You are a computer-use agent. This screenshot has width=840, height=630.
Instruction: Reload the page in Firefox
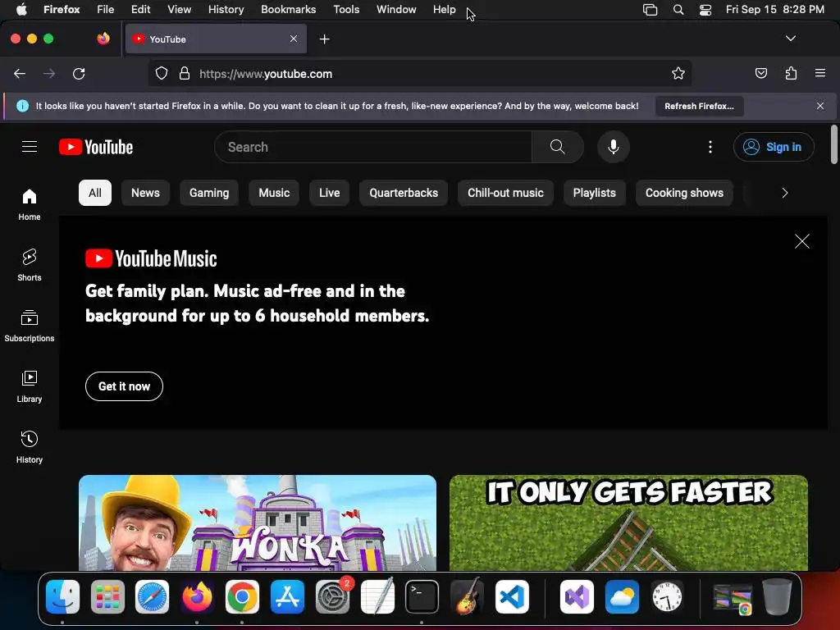(79, 73)
